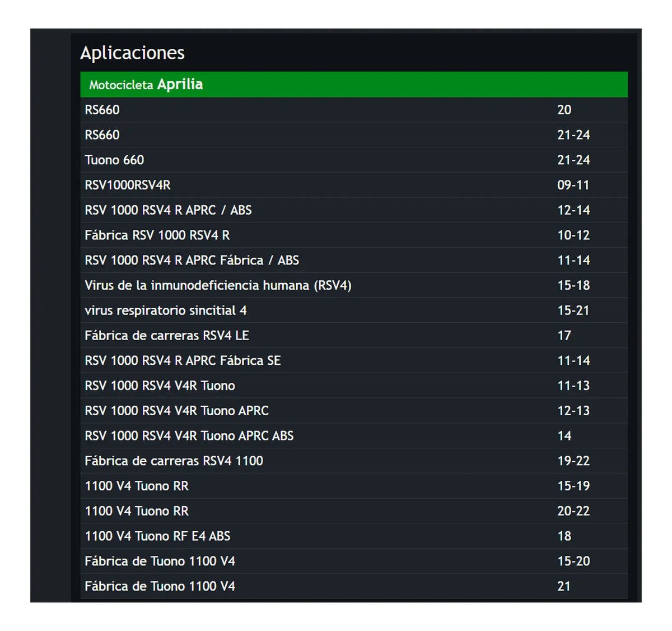This screenshot has width=672, height=631.
Task: Click RSV4 V4R Tuono APRC ABS row
Action: tap(354, 436)
